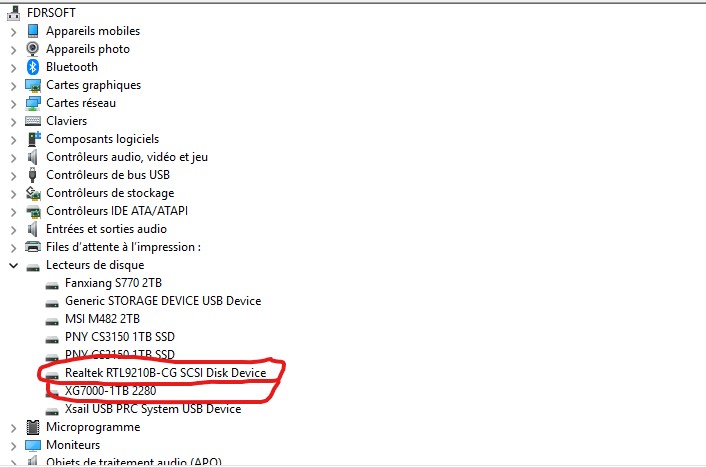This screenshot has height=468, width=706.
Task: Click the Claviers keyboard icon
Action: pyautogui.click(x=33, y=121)
